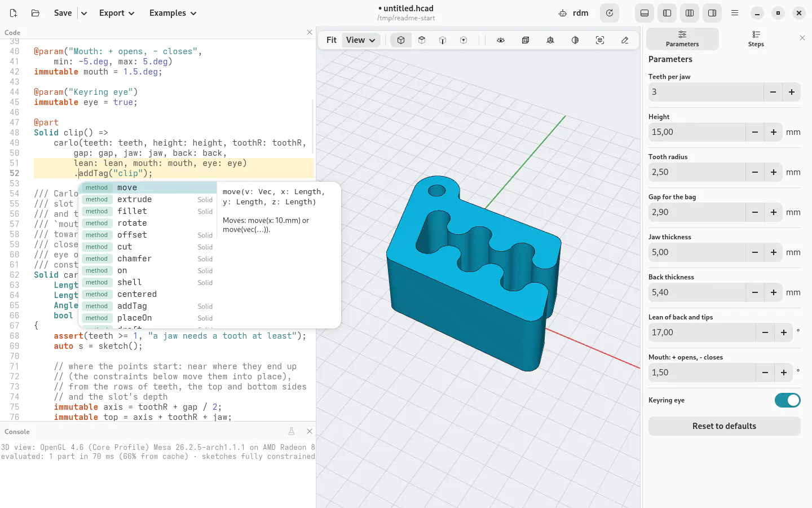Decrease Lean of back and tips value
This screenshot has width=812, height=508.
pos(765,332)
